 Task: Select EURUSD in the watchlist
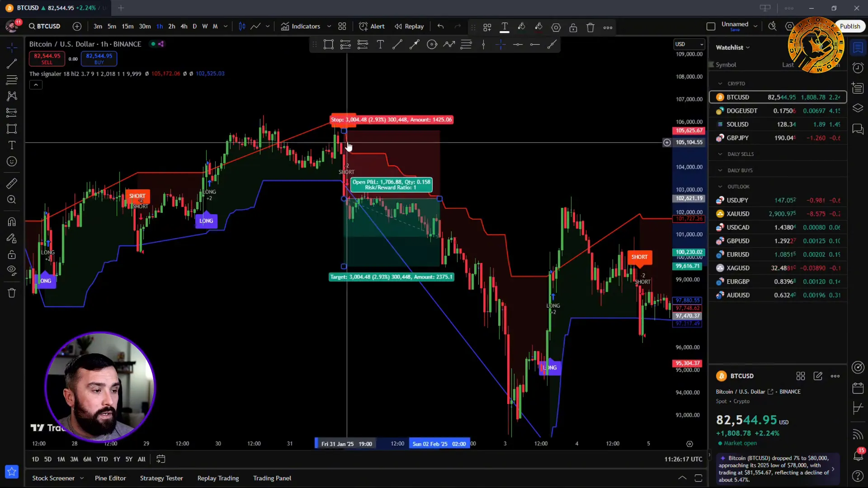click(x=778, y=254)
